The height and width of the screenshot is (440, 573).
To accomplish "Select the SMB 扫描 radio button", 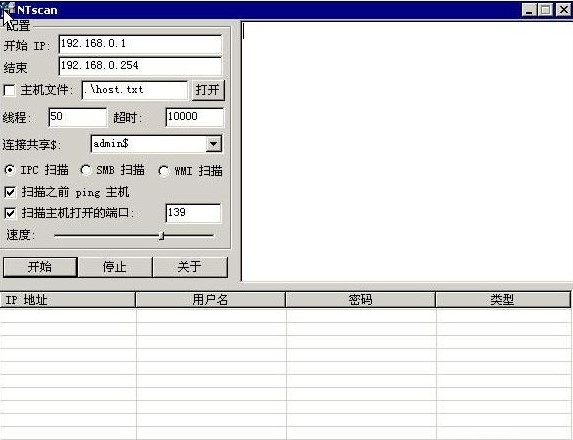I will 86,170.
